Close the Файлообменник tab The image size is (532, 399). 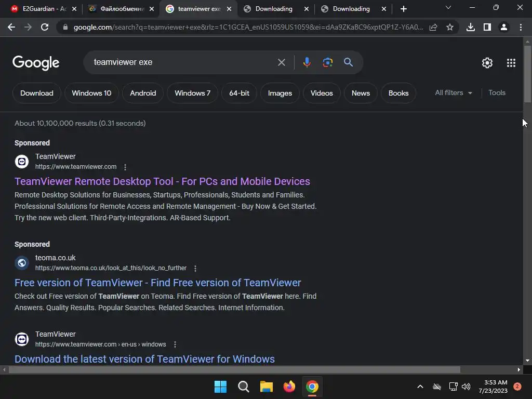point(152,9)
